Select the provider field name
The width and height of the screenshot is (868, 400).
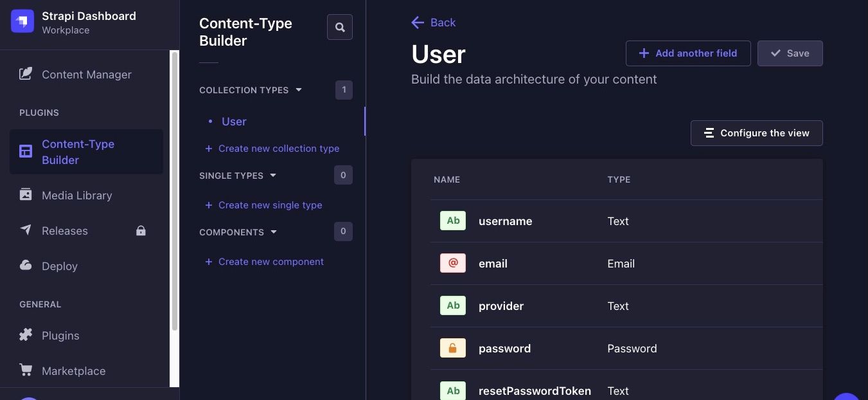[501, 306]
